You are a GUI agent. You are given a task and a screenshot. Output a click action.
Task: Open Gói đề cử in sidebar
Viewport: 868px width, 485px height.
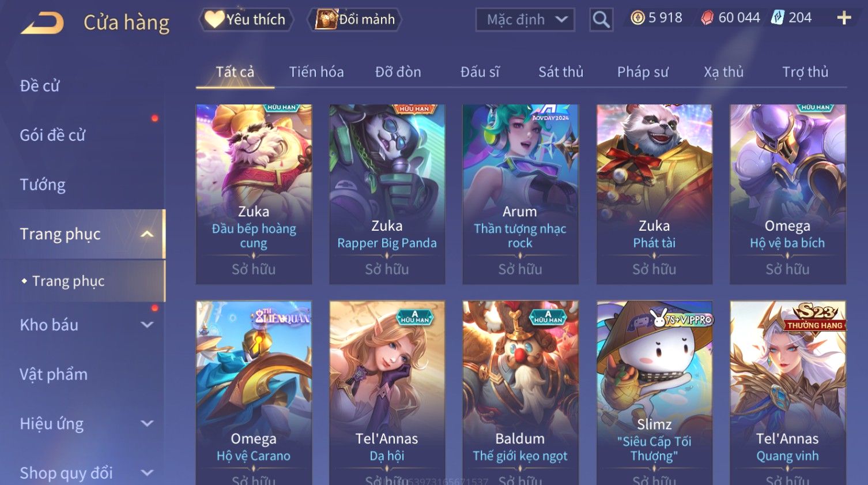tap(52, 135)
